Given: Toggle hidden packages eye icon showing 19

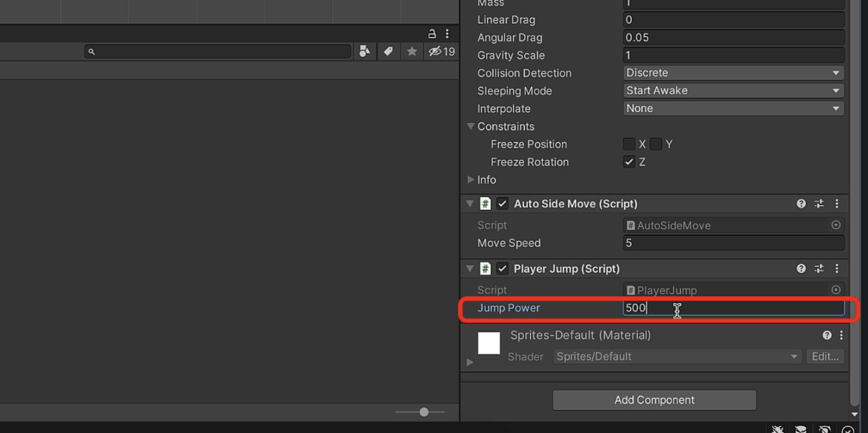Looking at the screenshot, I should pos(442,52).
